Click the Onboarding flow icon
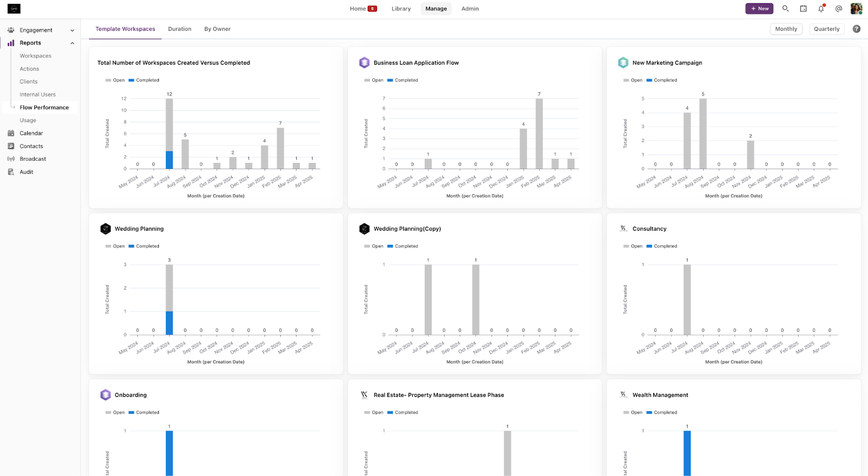 (x=106, y=395)
